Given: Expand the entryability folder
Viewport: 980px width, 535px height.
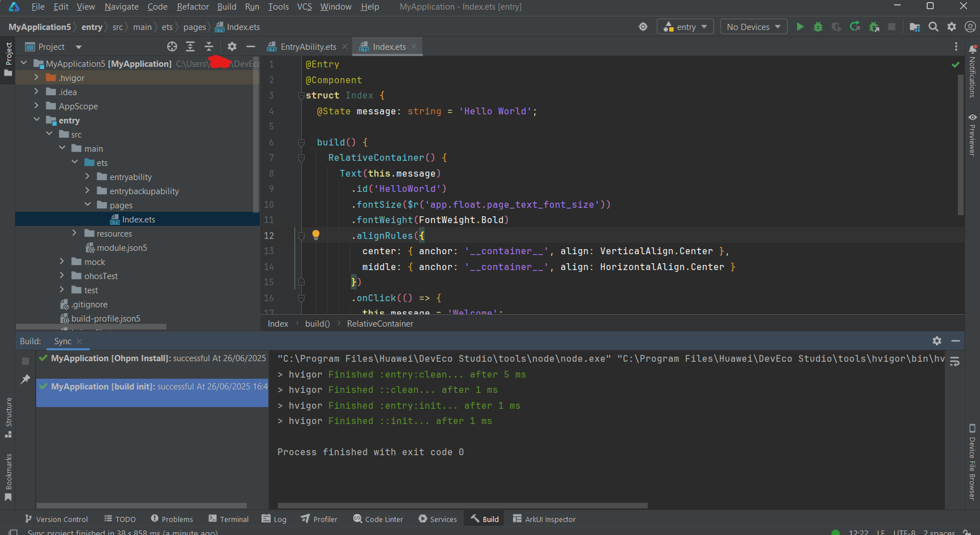Looking at the screenshot, I should pos(87,177).
